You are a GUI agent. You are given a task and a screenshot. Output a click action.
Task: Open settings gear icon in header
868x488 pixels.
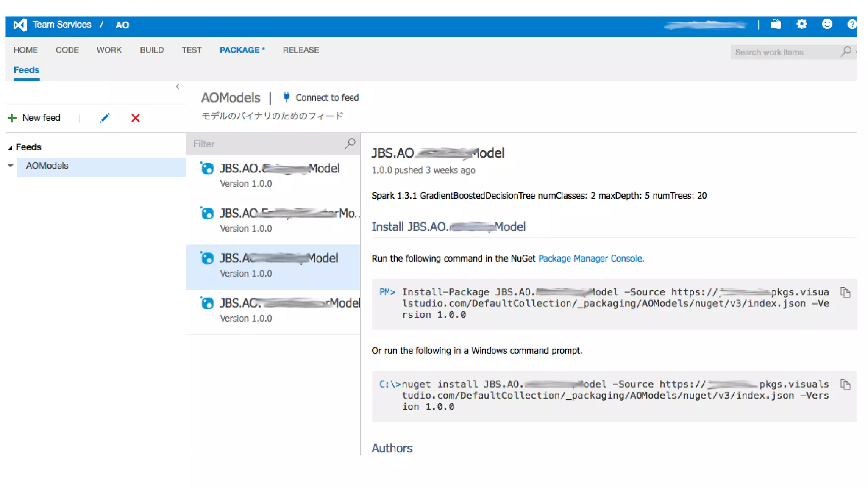[801, 25]
